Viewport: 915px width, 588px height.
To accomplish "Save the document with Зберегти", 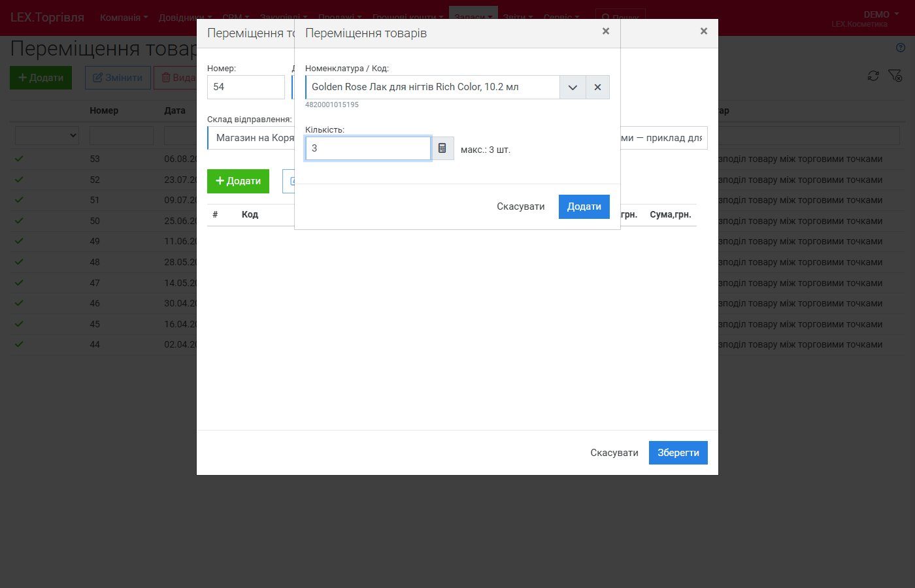I will (678, 453).
